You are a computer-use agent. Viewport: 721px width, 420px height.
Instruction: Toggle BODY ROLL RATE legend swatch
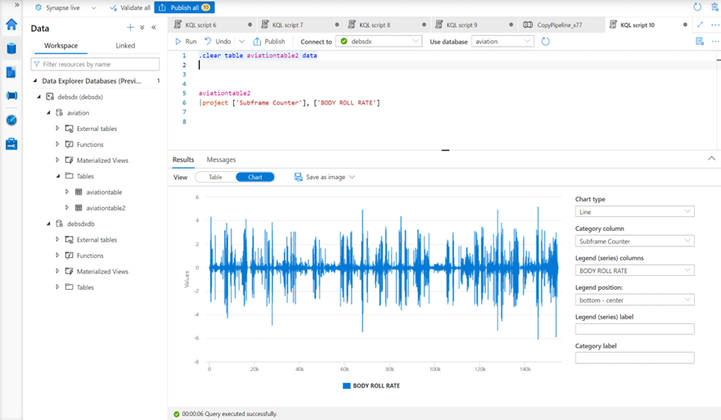[x=347, y=385]
